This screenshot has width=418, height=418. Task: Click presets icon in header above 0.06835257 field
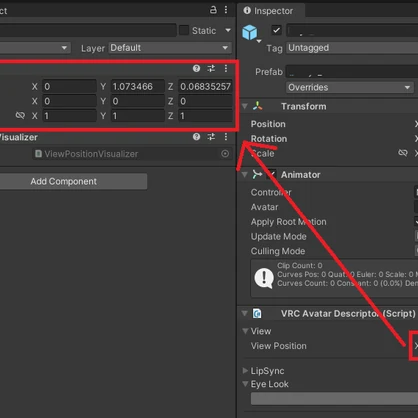[x=211, y=68]
